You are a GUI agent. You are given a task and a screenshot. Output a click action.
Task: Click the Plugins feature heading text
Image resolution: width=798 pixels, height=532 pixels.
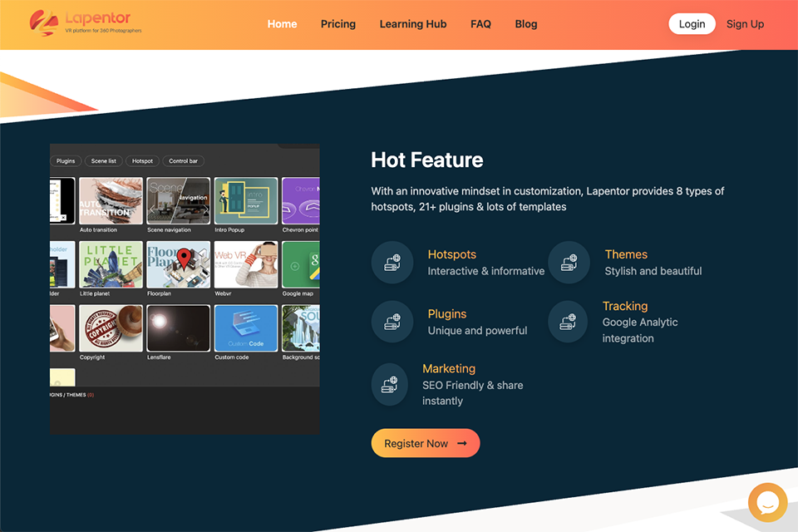coord(447,313)
